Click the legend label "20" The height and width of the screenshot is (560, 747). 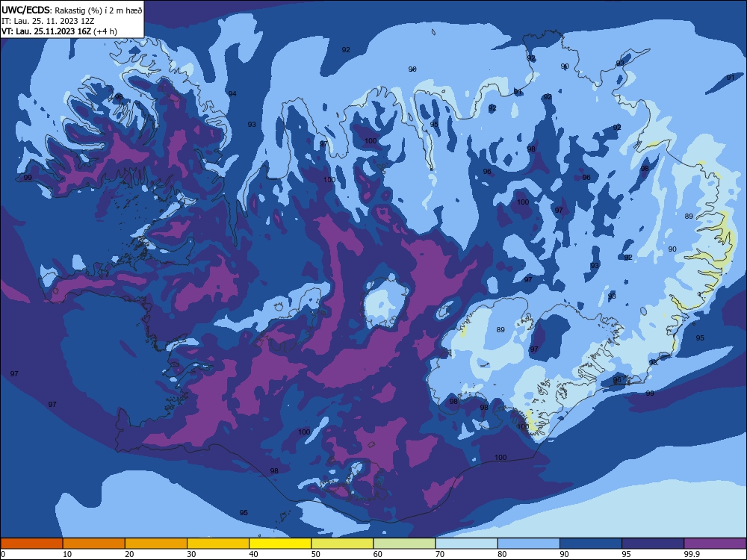click(x=129, y=554)
